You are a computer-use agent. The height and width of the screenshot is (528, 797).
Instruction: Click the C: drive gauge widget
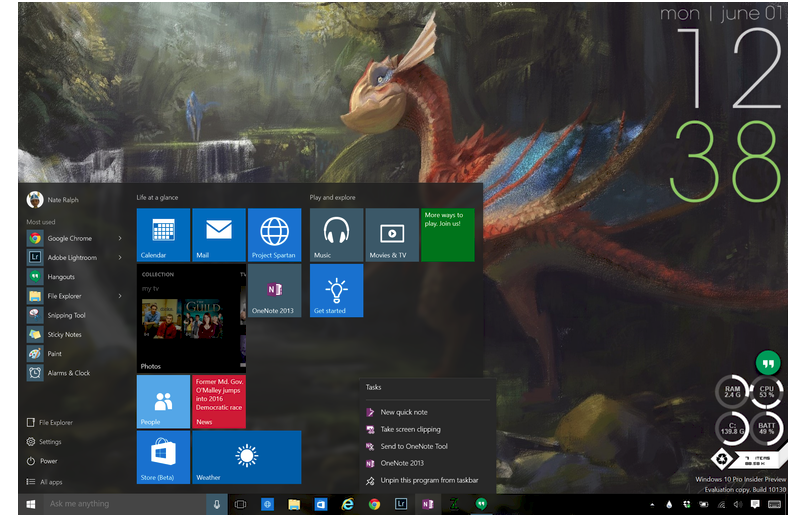pos(732,428)
